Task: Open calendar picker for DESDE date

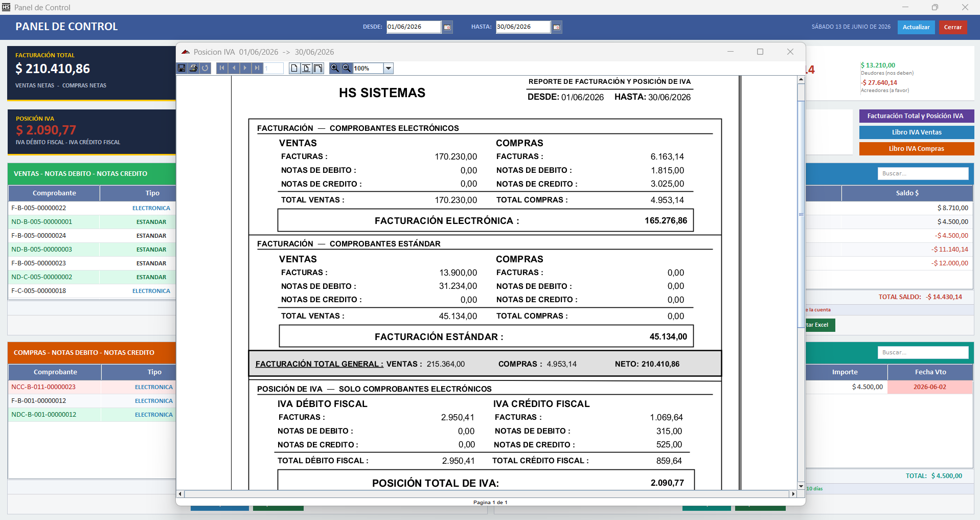Action: 447,27
